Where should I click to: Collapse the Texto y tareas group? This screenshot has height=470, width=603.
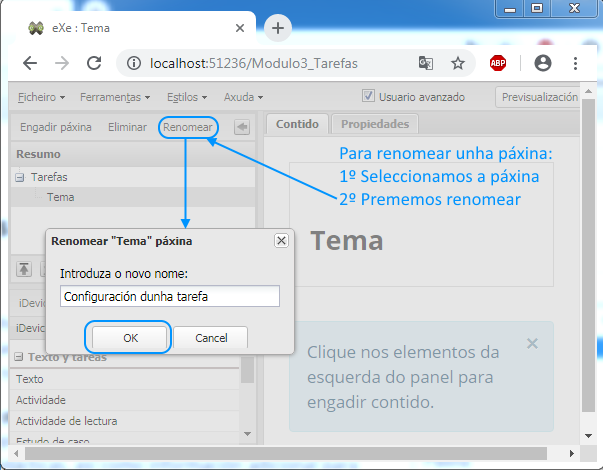18,357
